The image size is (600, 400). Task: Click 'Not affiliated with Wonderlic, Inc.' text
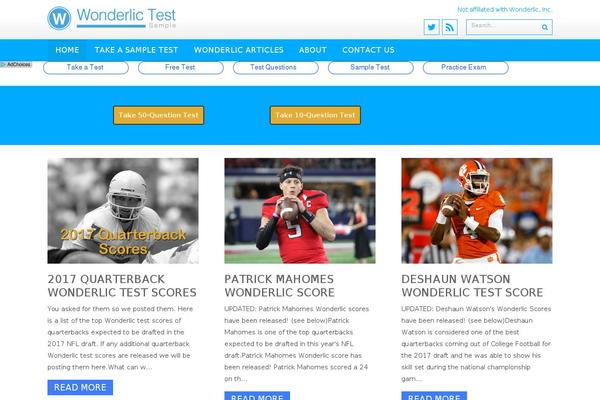pyautogui.click(x=504, y=10)
